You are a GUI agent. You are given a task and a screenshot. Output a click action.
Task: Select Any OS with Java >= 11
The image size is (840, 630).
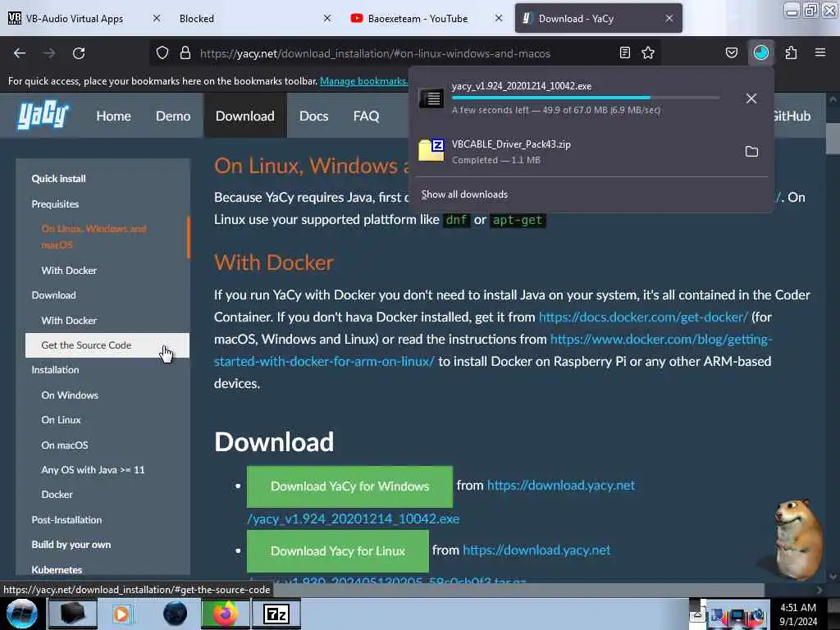pyautogui.click(x=93, y=470)
